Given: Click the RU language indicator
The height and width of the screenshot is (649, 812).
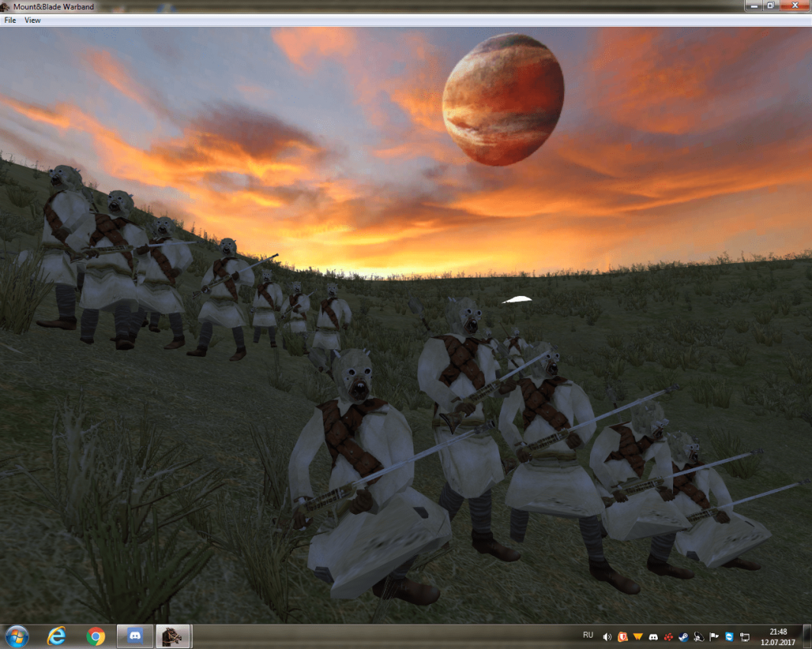Looking at the screenshot, I should 588,635.
